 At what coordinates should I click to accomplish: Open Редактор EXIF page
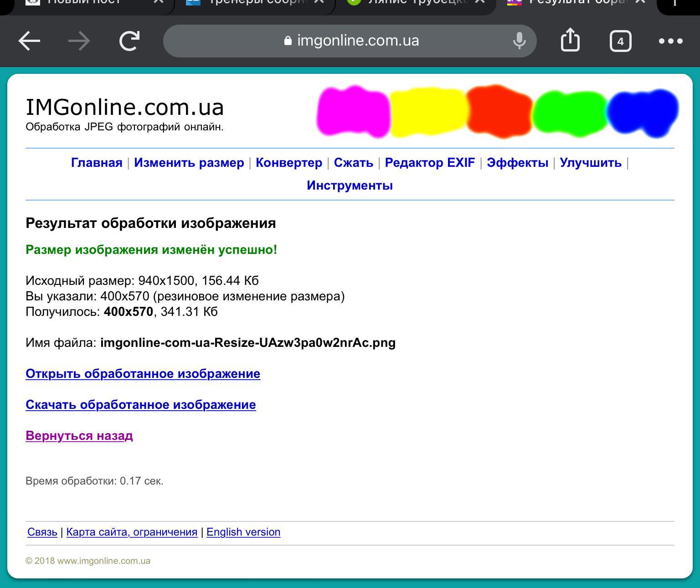coord(430,163)
